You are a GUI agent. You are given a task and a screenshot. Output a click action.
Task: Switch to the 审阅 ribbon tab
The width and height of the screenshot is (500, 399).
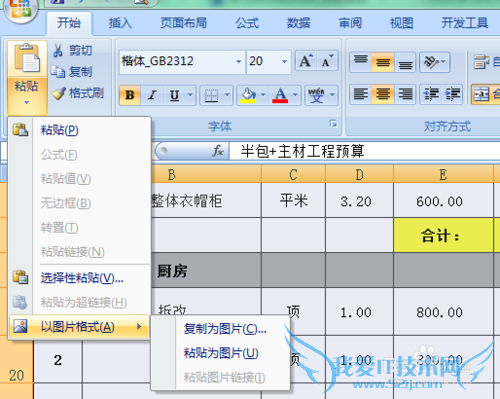(x=350, y=23)
